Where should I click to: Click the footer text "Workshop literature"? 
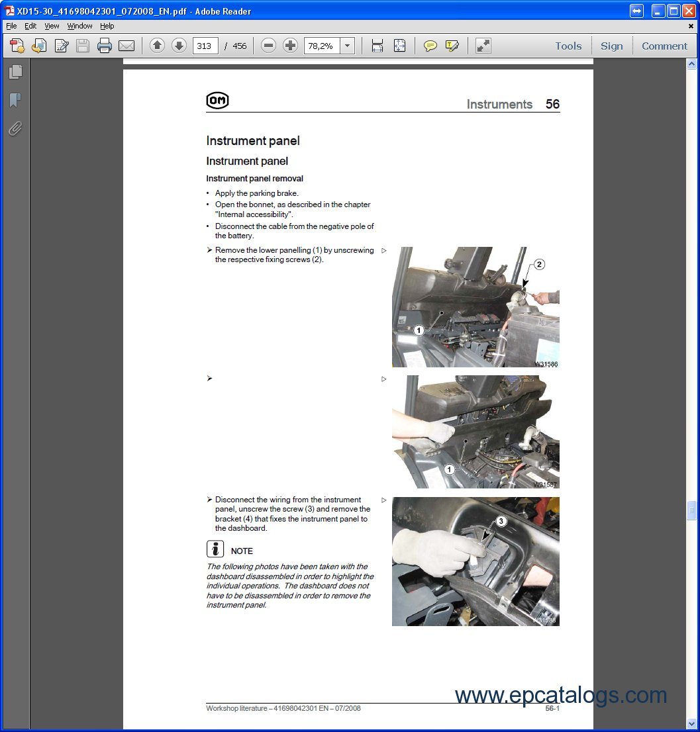point(237,708)
